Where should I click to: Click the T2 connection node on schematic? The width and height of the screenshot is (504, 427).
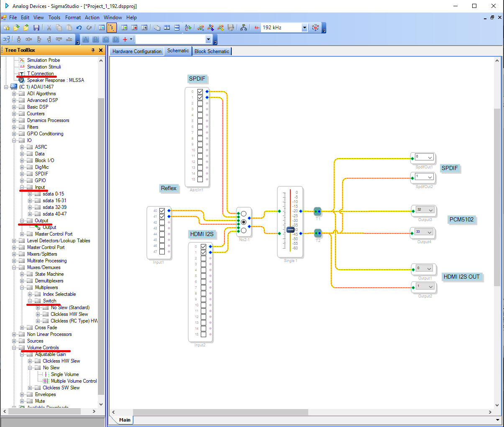(317, 233)
